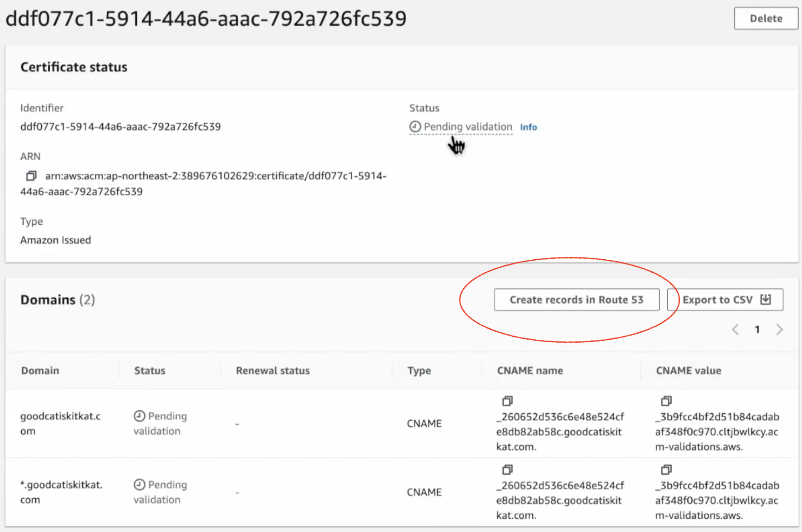Image resolution: width=802 pixels, height=532 pixels.
Task: Click the download icon on Export to CSV
Action: pos(766,299)
